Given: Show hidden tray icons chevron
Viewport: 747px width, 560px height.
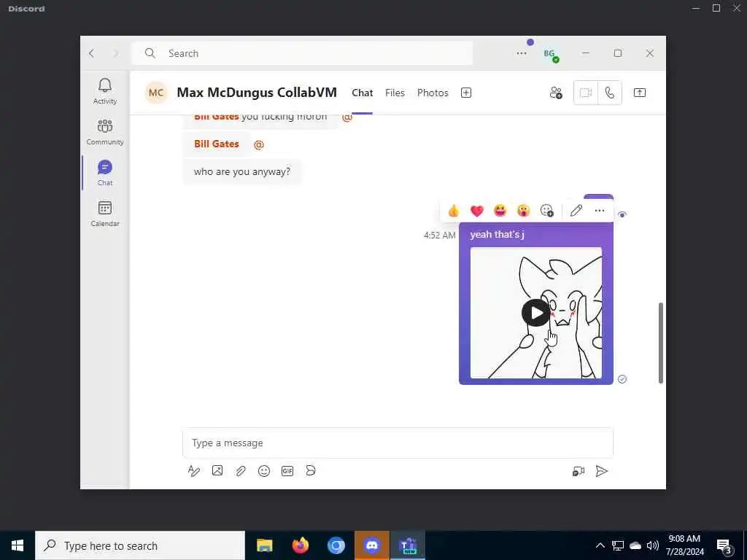Looking at the screenshot, I should (x=600, y=545).
